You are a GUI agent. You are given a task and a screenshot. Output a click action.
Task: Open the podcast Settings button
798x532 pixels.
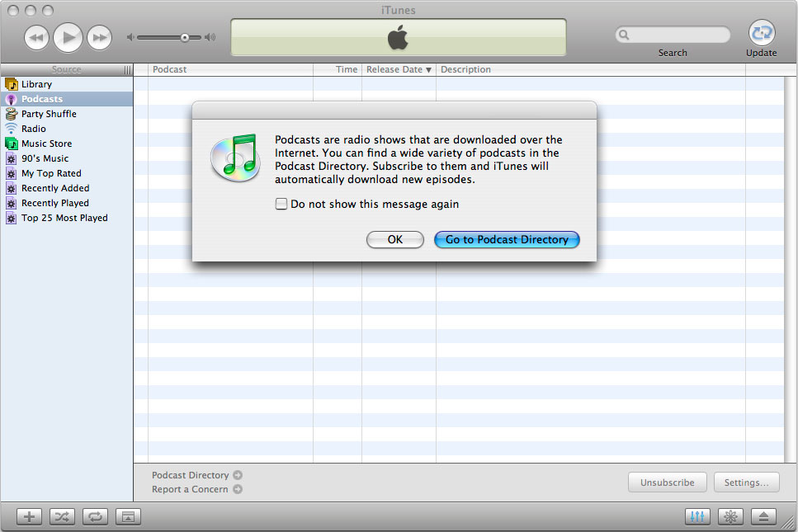747,483
